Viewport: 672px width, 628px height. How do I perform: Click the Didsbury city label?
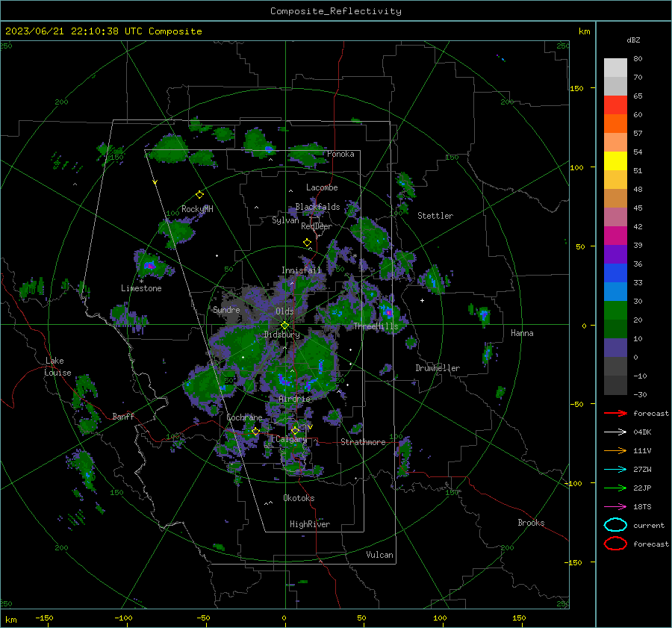tap(281, 335)
